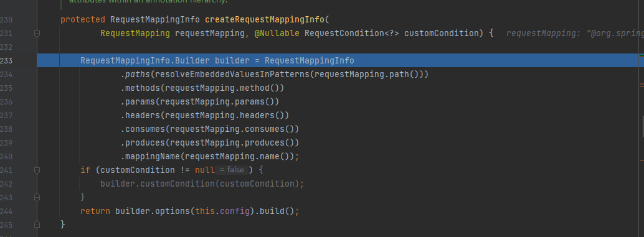Click fold end marker at line 243
This screenshot has height=237, width=644.
(x=37, y=197)
